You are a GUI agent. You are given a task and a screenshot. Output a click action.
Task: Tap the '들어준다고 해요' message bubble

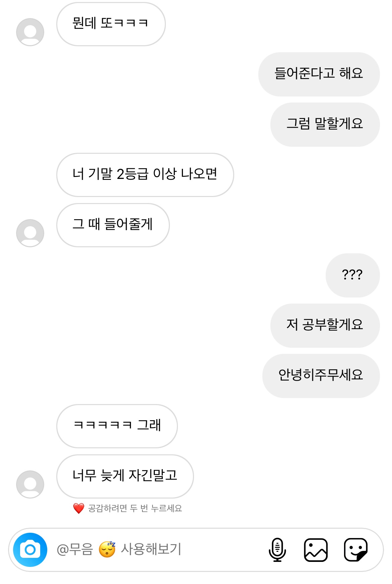tap(319, 74)
